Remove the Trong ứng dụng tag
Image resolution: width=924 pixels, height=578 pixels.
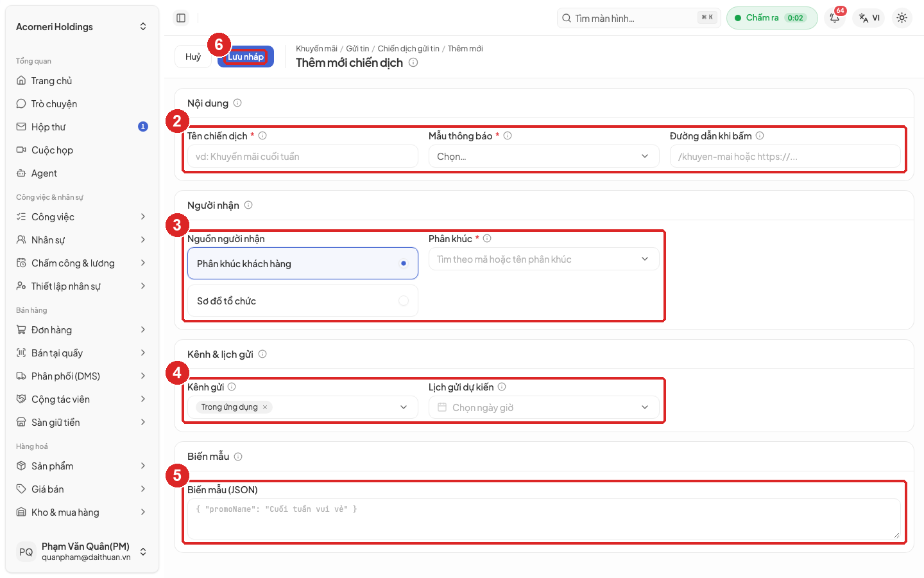[x=265, y=407]
